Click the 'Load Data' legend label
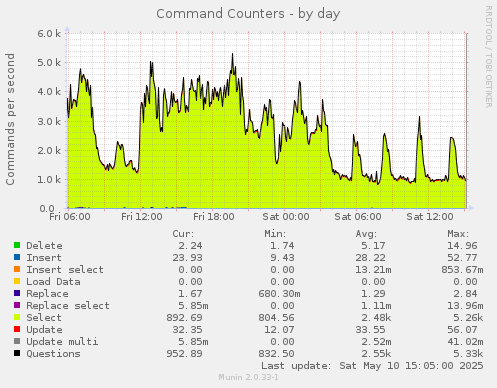 (x=53, y=282)
